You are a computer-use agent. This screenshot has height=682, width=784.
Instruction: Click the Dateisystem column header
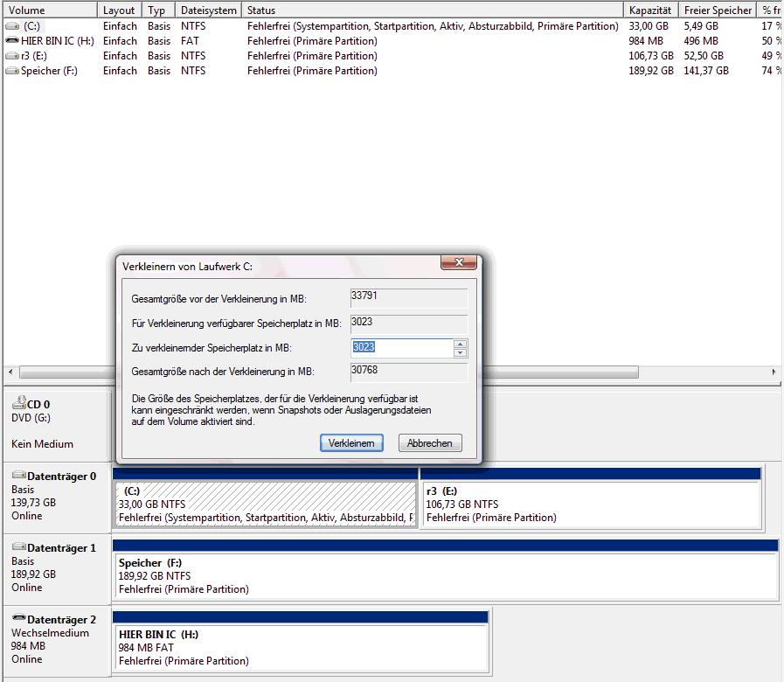tap(208, 10)
